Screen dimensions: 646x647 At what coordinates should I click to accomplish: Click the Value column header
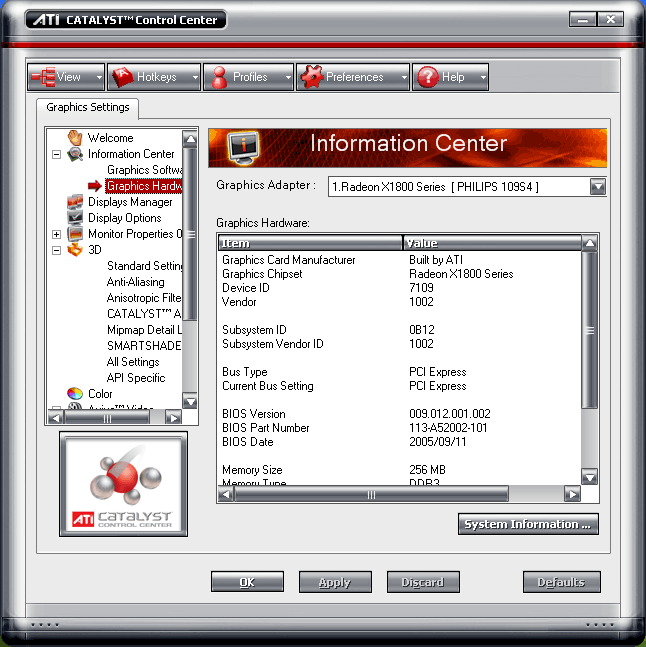[492, 243]
